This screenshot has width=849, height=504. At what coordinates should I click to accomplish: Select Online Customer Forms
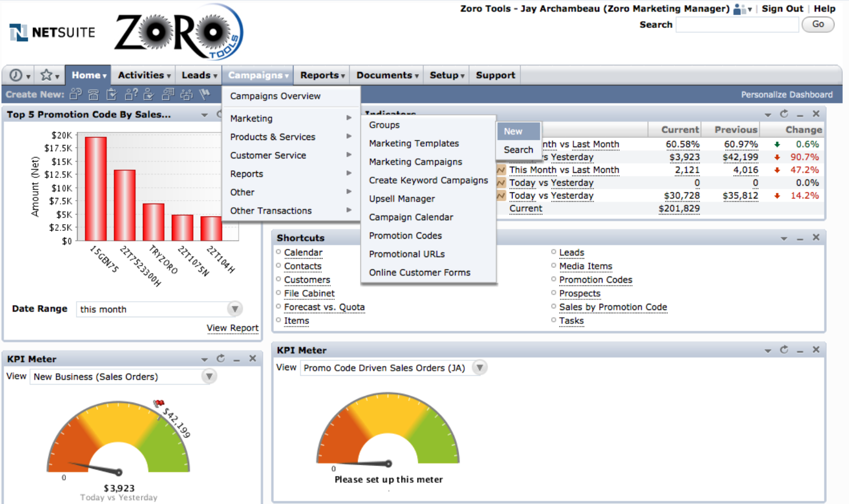[x=419, y=272]
